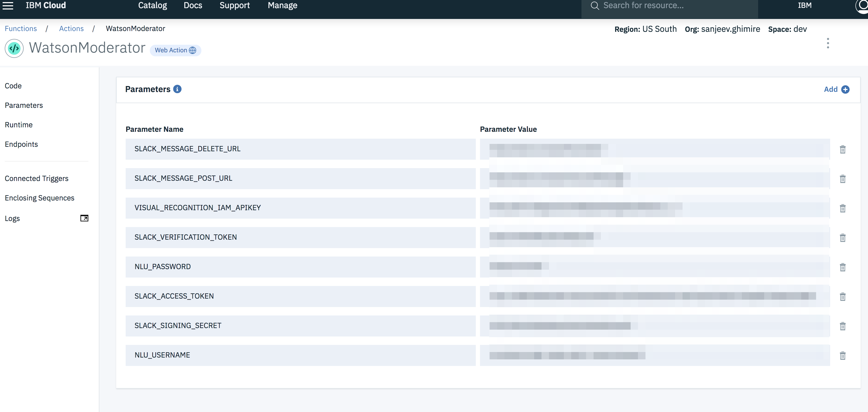Screen dimensions: 868x412
Task: Click the search magnifier icon
Action: [x=595, y=6]
